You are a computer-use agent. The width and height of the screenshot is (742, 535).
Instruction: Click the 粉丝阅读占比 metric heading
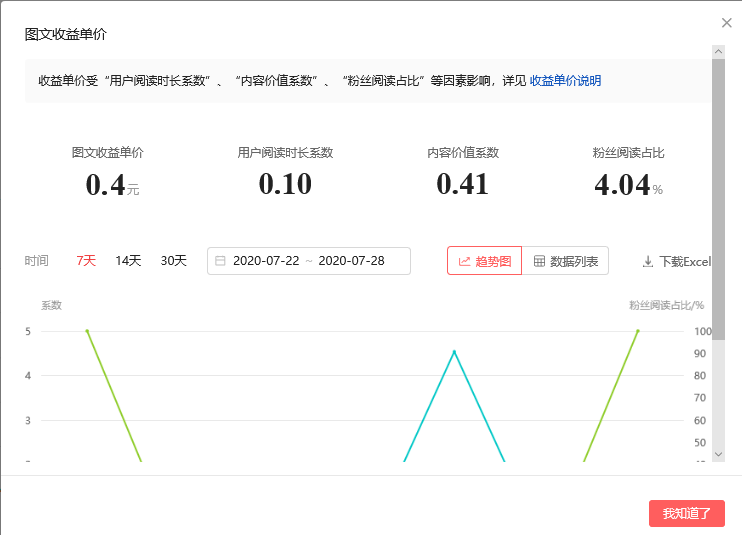628,153
